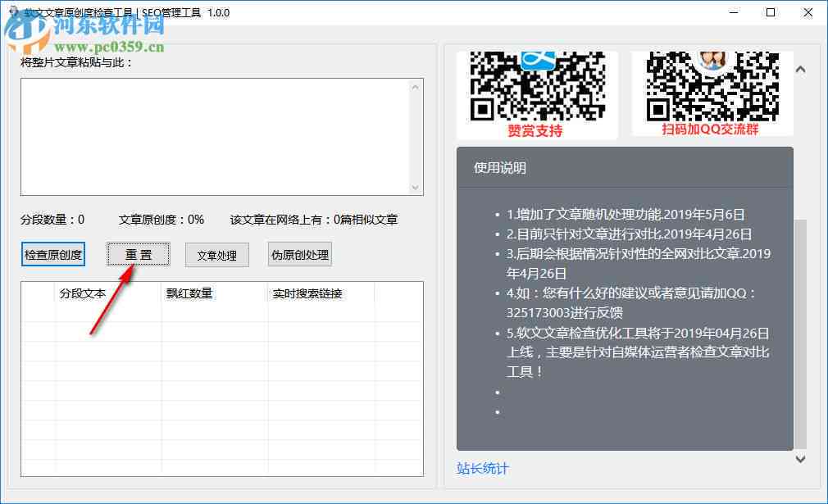This screenshot has width=828, height=504.
Task: Click the 将整片文章粘贴与此 label
Action: [76, 62]
